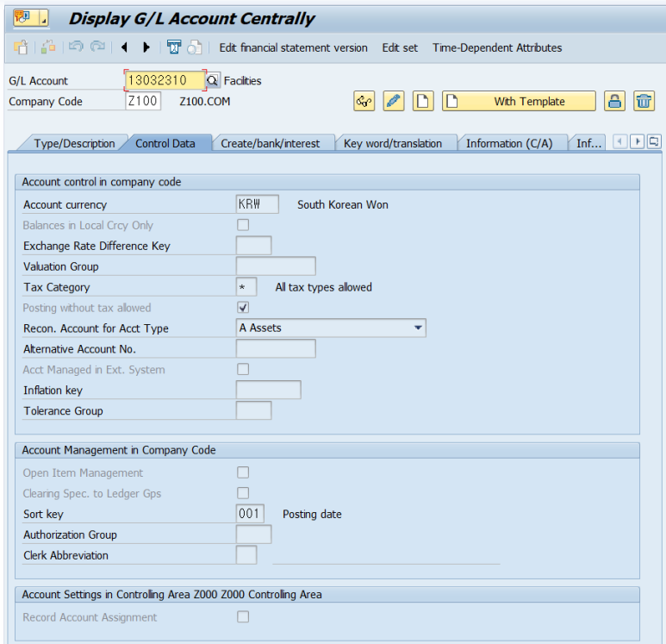
Task: Click the Clerk Abbreviation field
Action: click(x=246, y=555)
